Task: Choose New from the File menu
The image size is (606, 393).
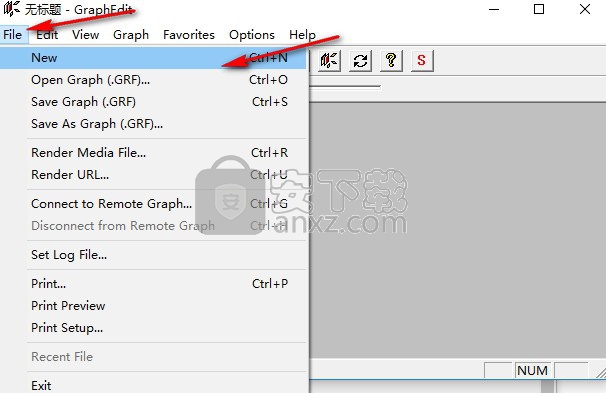Action: [x=153, y=58]
